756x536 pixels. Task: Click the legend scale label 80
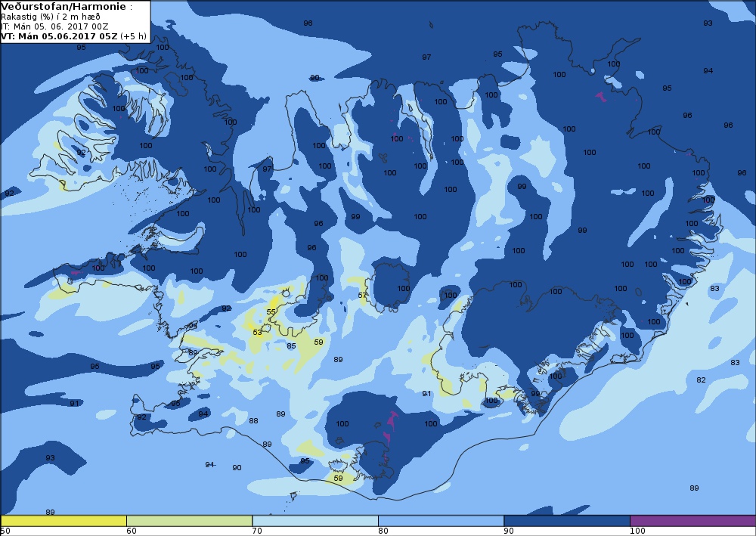click(383, 531)
